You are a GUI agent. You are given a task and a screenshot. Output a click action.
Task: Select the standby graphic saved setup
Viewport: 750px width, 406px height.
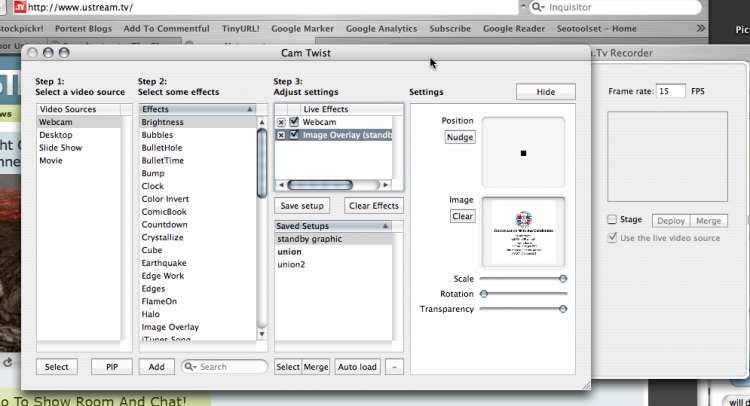[333, 239]
